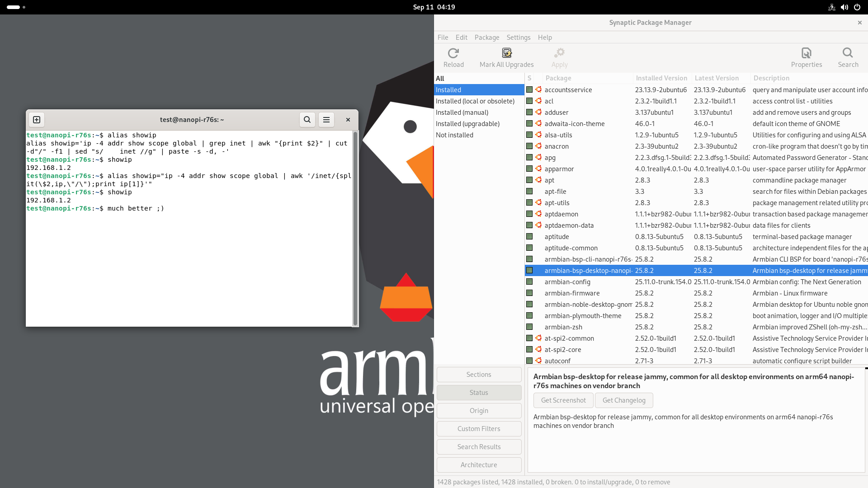Click the clock showing Sep 11 04:19
Screen dimensions: 868x488
[434, 7]
